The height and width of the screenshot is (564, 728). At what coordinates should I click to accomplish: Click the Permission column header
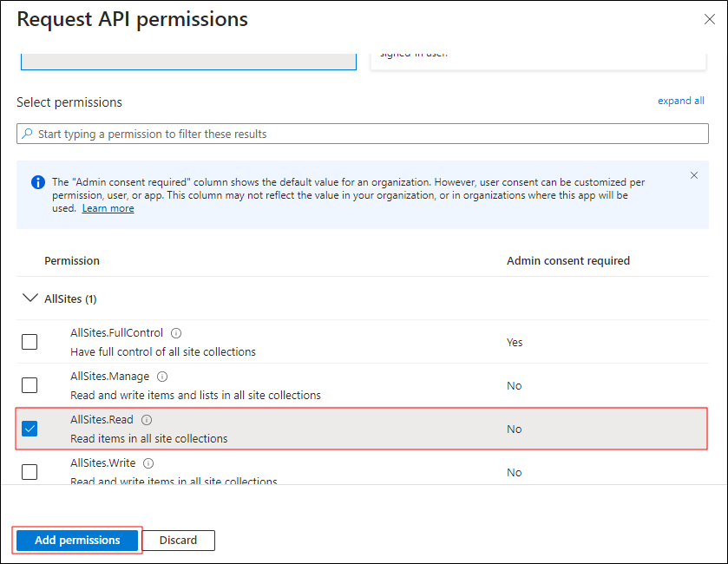coord(72,260)
